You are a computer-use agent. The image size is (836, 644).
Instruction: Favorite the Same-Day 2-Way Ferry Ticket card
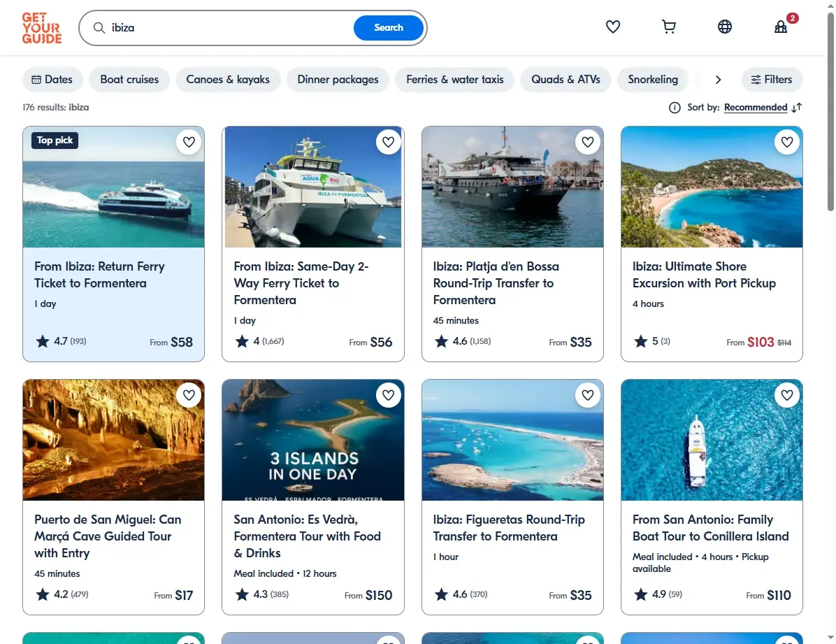tap(388, 142)
